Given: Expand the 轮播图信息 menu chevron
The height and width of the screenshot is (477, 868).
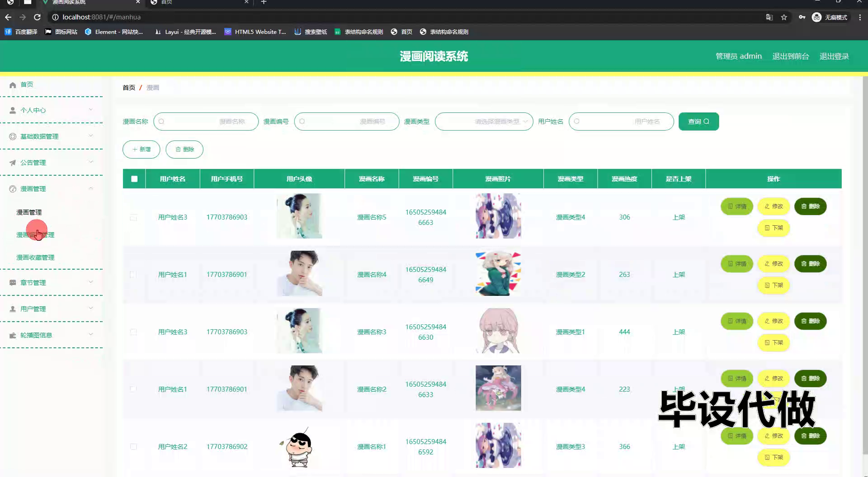Looking at the screenshot, I should 91,335.
